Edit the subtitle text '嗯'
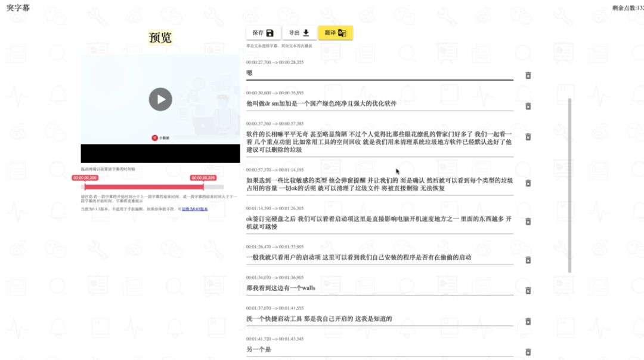This screenshot has height=360, width=644. 379,73
